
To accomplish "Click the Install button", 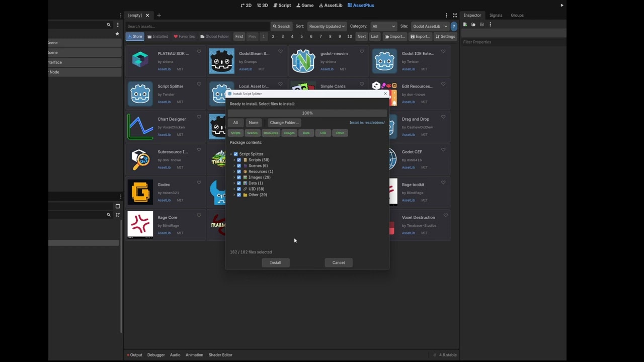I will point(275,262).
